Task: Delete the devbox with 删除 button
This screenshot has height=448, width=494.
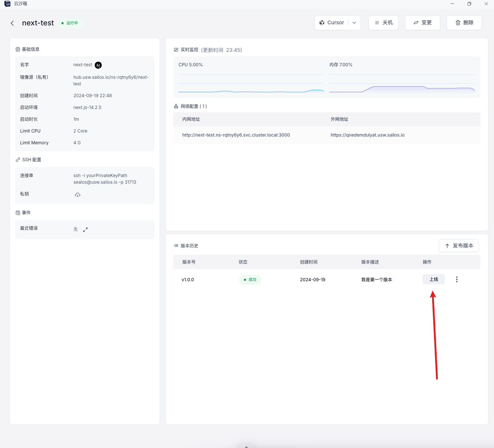Action: (x=464, y=23)
